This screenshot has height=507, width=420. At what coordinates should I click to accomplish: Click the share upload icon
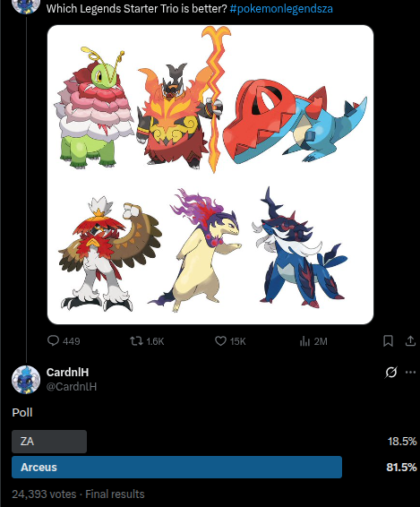[x=410, y=340]
